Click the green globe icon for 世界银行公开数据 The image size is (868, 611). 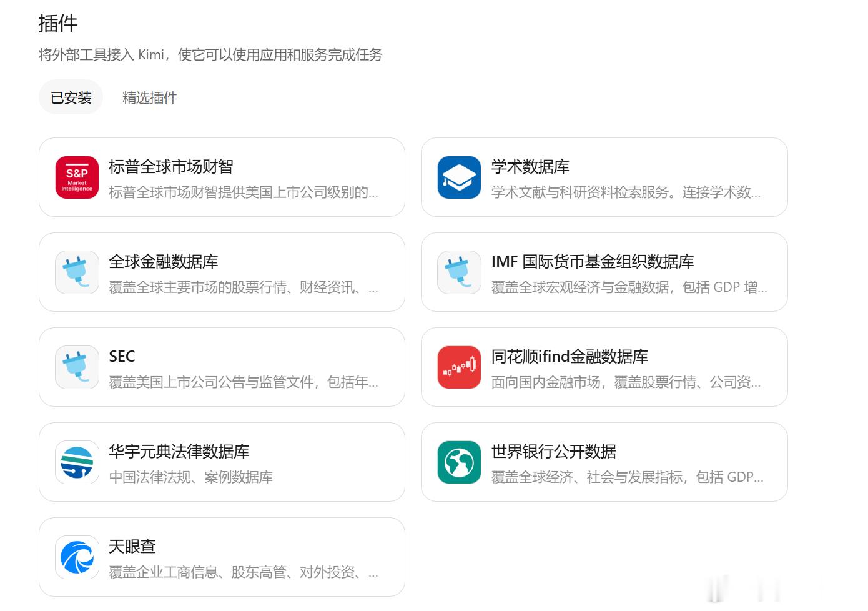pos(459,462)
